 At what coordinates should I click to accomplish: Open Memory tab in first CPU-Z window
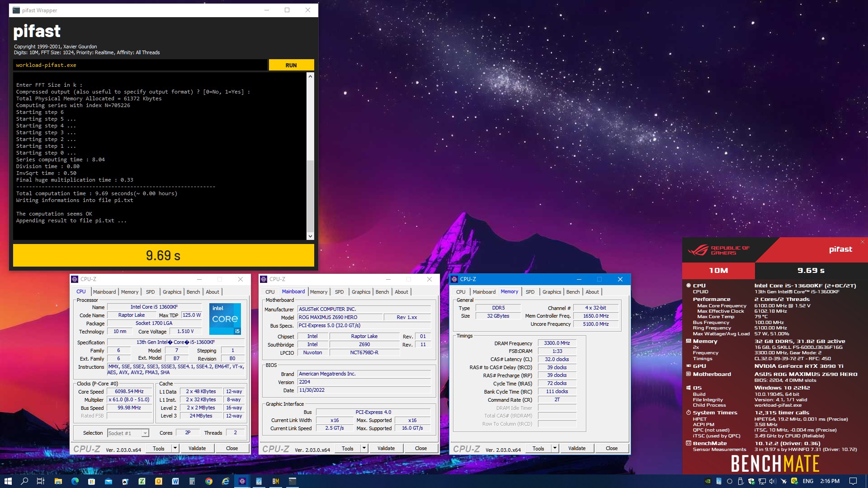tap(130, 292)
